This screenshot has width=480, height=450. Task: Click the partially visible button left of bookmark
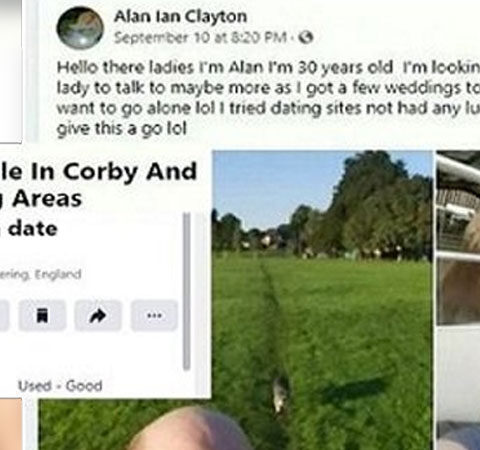pyautogui.click(x=4, y=315)
